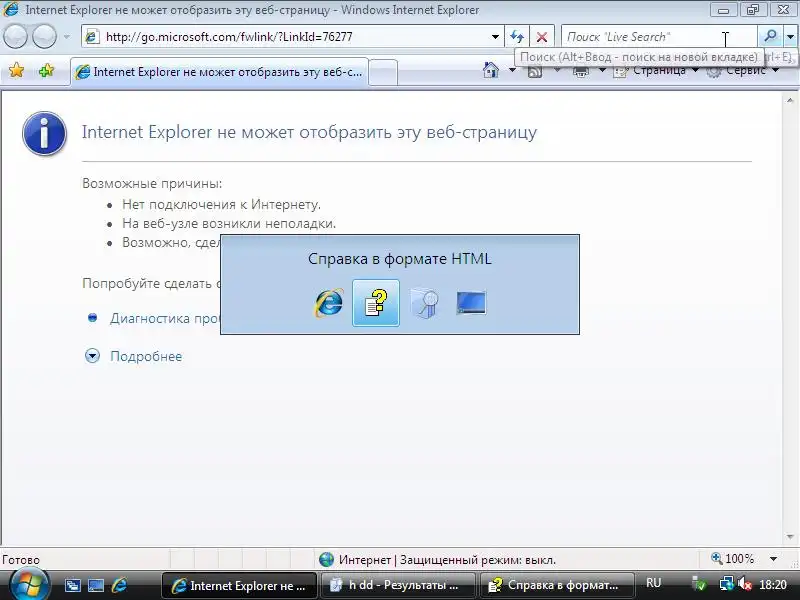Click the Print toolbar icon
The height and width of the screenshot is (600, 800).
click(581, 71)
